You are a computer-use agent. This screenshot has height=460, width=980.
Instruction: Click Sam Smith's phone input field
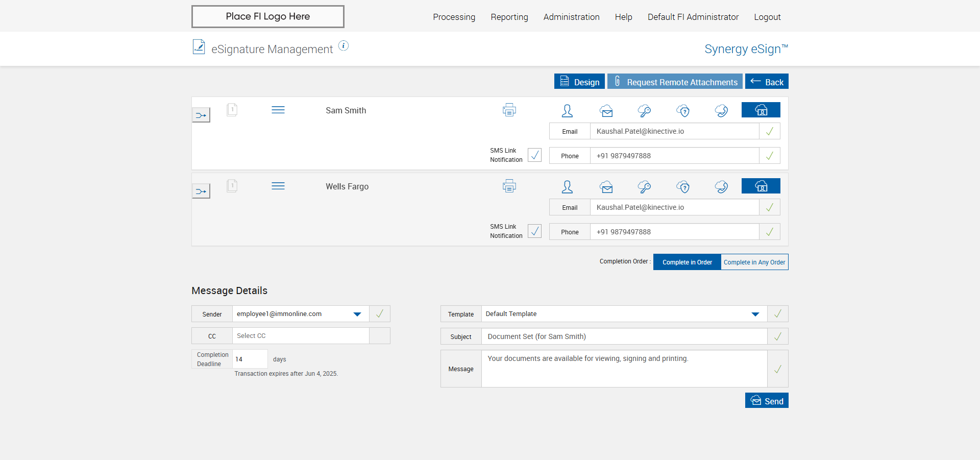pyautogui.click(x=674, y=156)
